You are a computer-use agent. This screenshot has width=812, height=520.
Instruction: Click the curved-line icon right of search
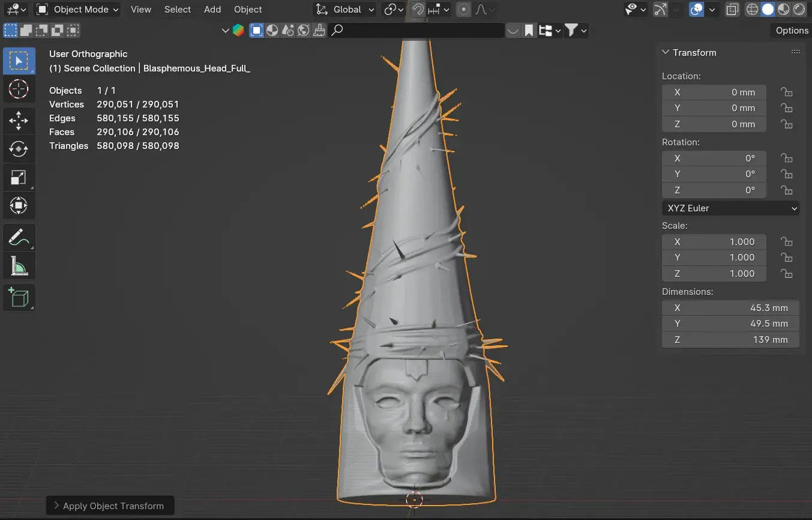[x=513, y=30]
